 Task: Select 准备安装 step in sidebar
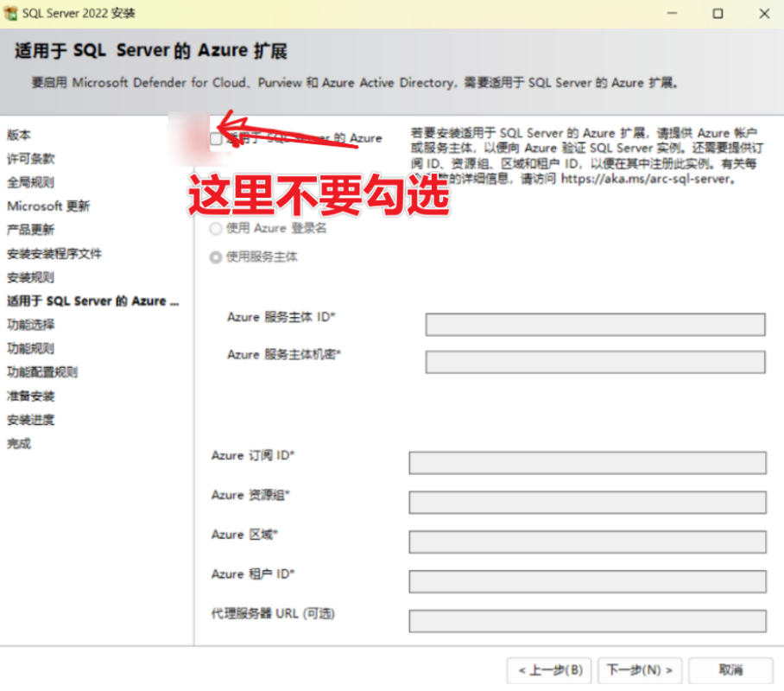click(30, 396)
